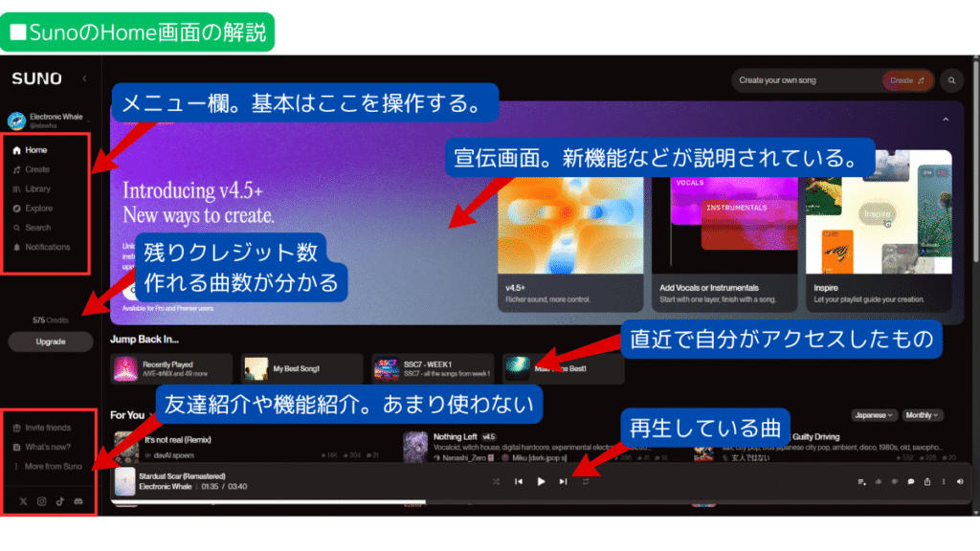Open Suno's Instagram icon

42,501
